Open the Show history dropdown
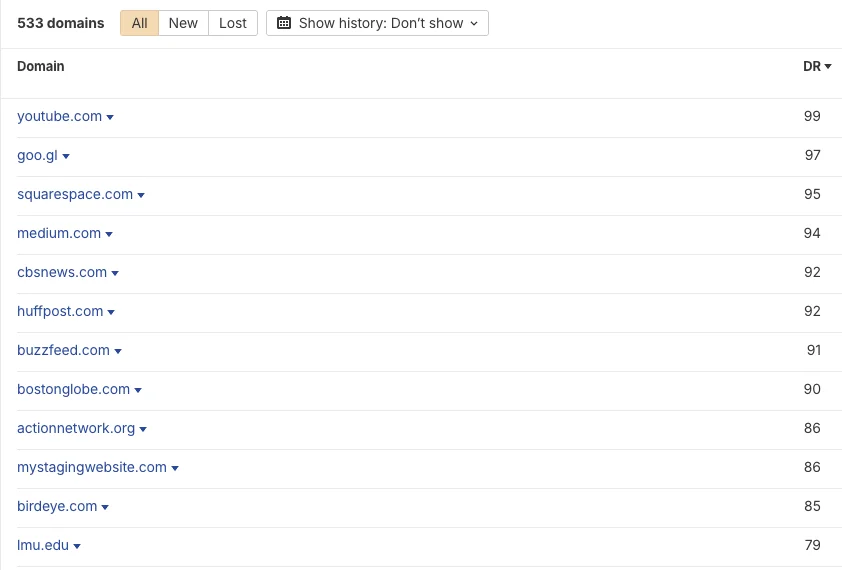 (378, 23)
